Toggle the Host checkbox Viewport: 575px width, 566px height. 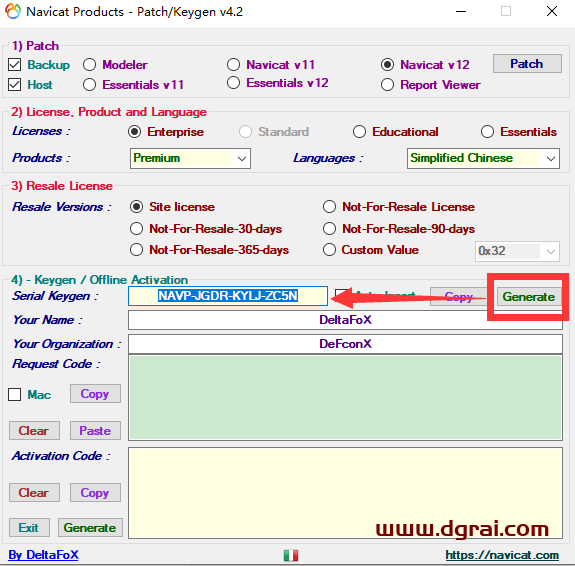[x=15, y=85]
